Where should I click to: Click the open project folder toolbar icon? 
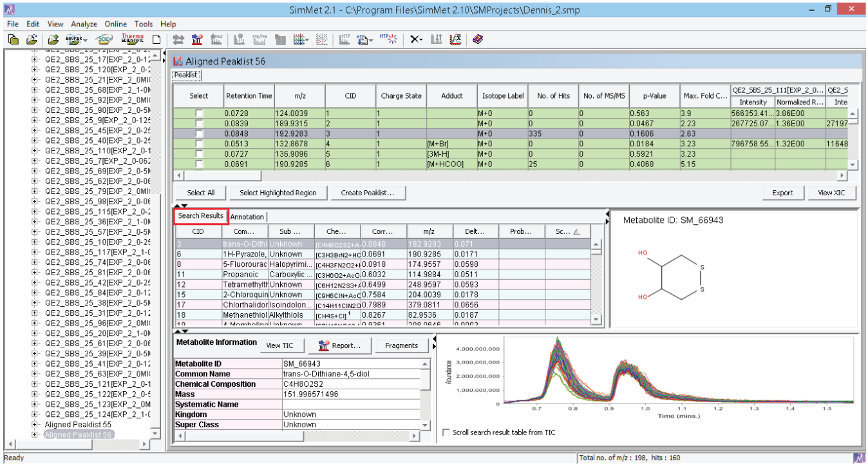[x=13, y=39]
